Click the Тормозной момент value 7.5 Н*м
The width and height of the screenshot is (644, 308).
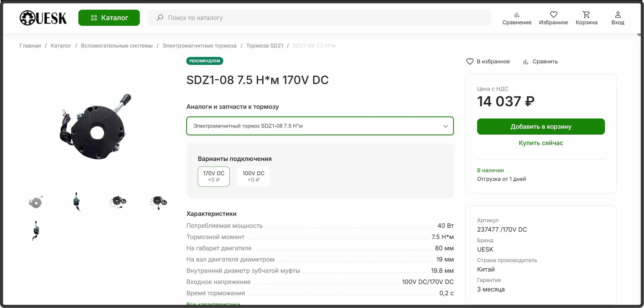442,237
